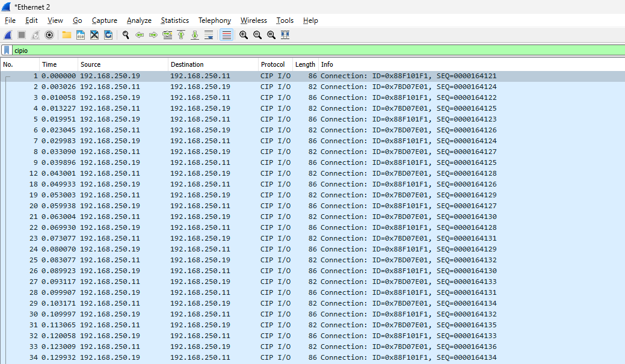Open the Go menu
This screenshot has height=364, width=625.
[78, 20]
